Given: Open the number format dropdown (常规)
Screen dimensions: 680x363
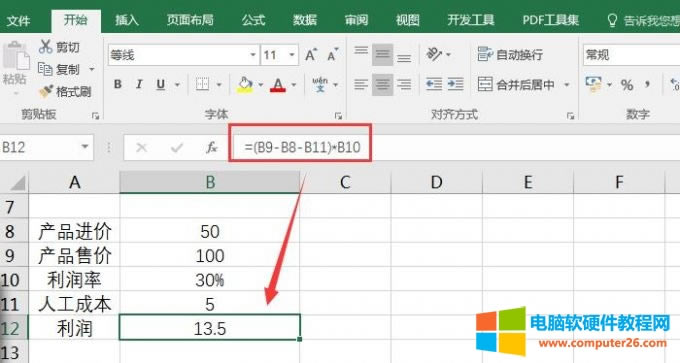Looking at the screenshot, I should 631,55.
